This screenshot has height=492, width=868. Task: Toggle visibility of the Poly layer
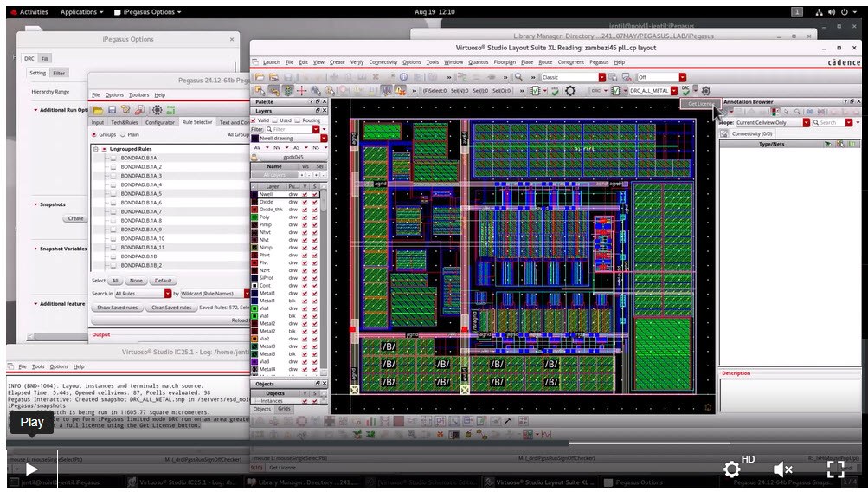(x=305, y=217)
